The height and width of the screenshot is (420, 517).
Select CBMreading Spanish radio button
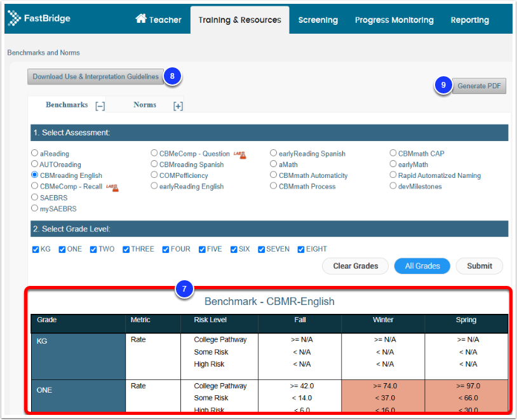click(154, 164)
